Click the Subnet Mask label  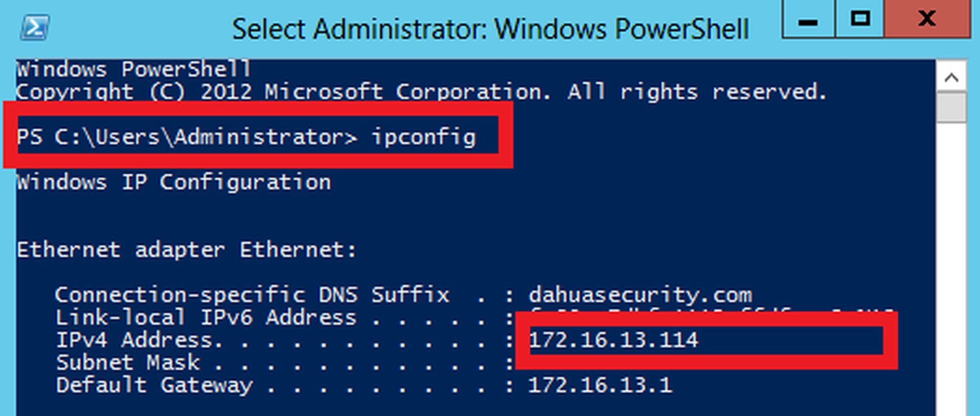click(x=128, y=363)
